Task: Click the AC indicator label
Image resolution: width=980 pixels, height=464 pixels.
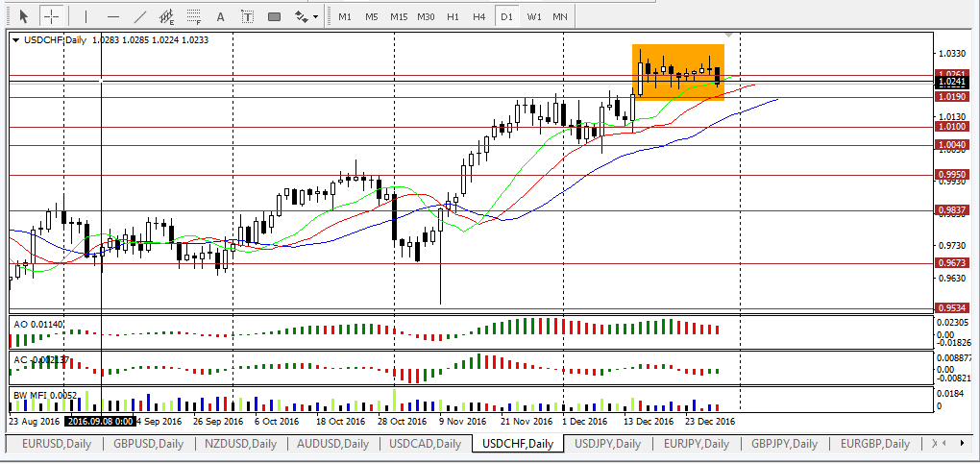Action: coord(41,360)
